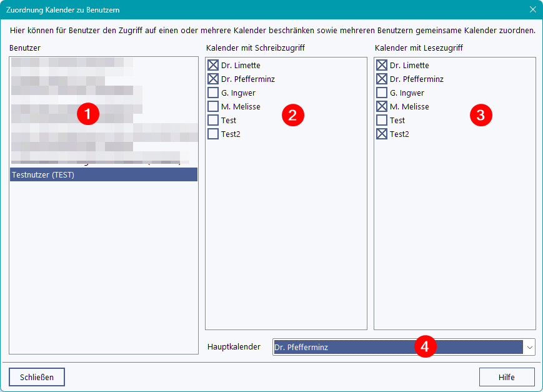Click red marker 1 in Benutzer list
The height and width of the screenshot is (392, 543).
[88, 114]
